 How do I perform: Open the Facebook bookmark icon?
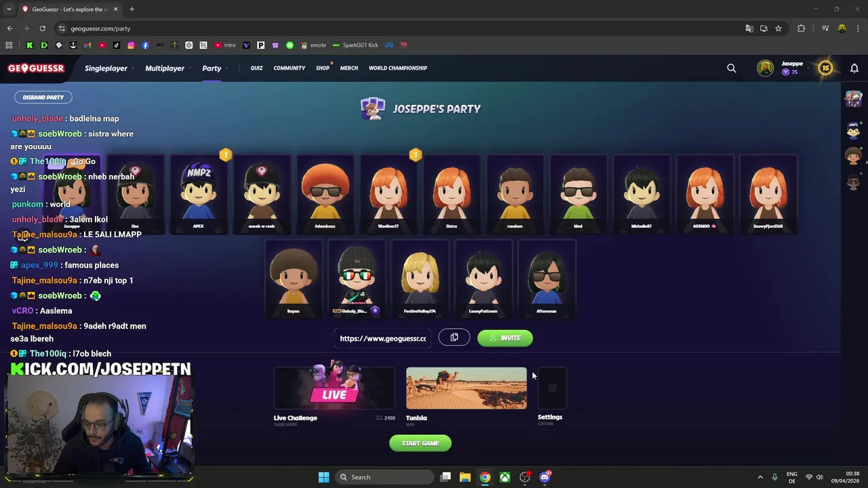tap(145, 45)
